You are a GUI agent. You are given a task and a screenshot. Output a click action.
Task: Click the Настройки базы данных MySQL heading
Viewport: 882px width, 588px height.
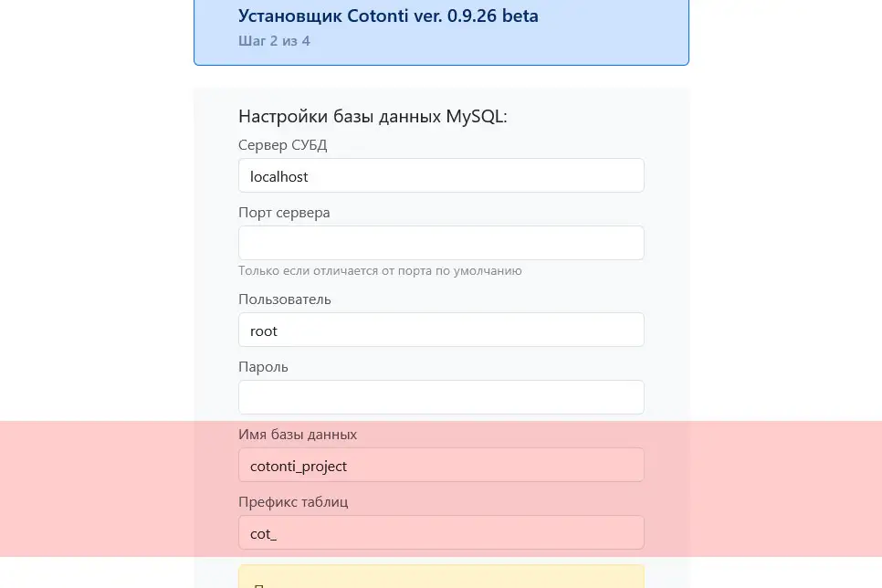(373, 116)
